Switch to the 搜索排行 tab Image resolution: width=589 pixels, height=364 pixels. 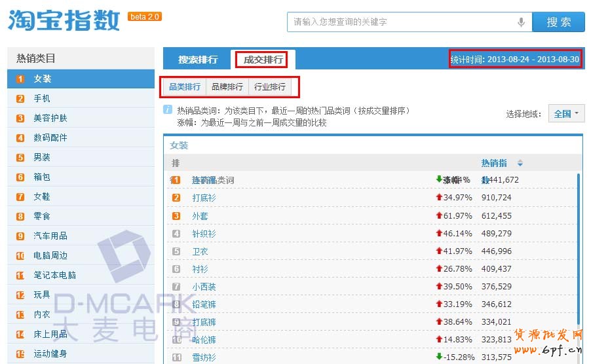pos(198,60)
